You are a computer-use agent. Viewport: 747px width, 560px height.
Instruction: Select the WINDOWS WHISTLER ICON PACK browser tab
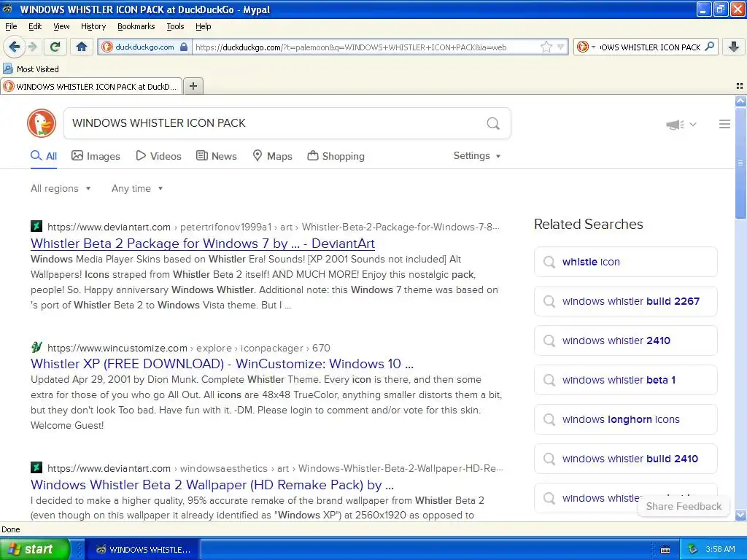[91, 86]
